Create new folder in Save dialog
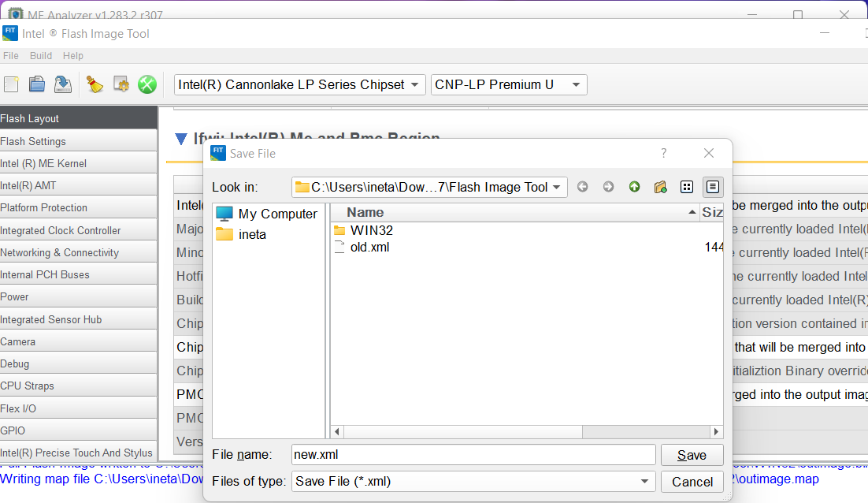 [660, 187]
